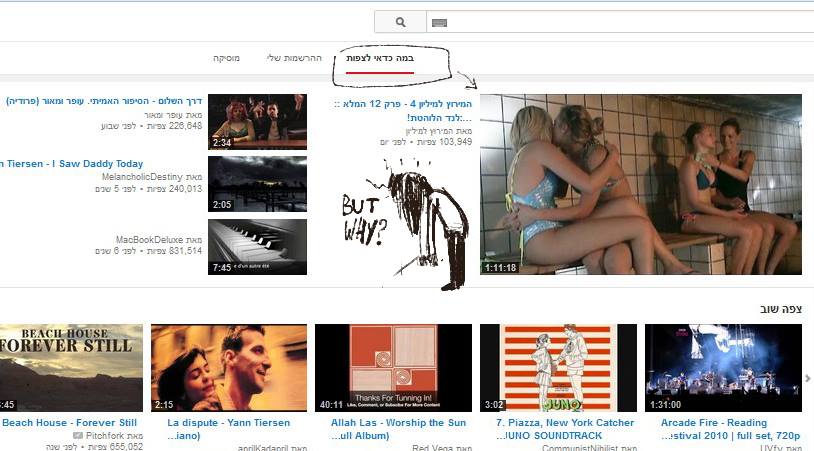Play the 2:34 duration video thumbnail

257,121
